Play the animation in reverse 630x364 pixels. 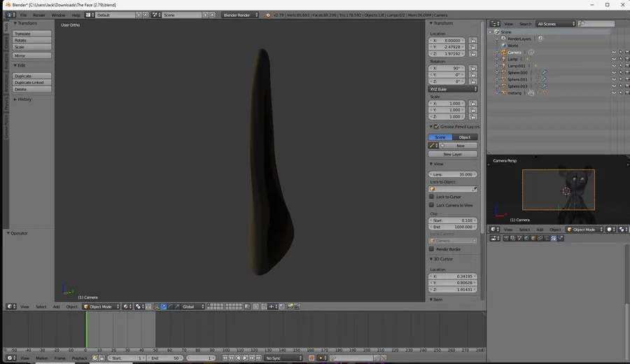point(238,358)
